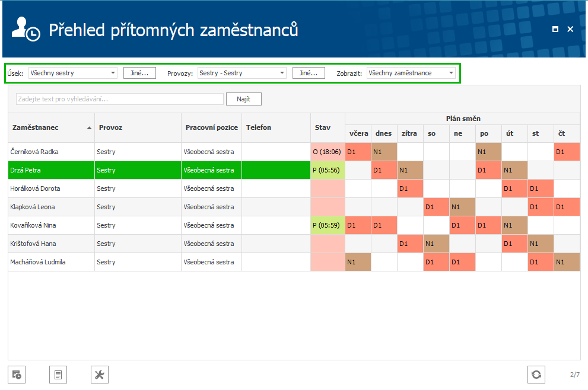Sort by the Pracovní pozice column header
This screenshot has height=390, width=588.
211,128
